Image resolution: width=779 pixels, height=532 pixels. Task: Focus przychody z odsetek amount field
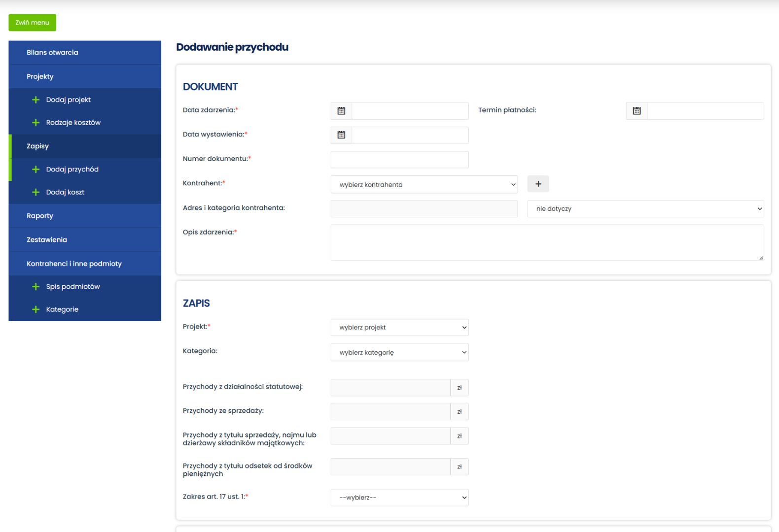pyautogui.click(x=390, y=466)
